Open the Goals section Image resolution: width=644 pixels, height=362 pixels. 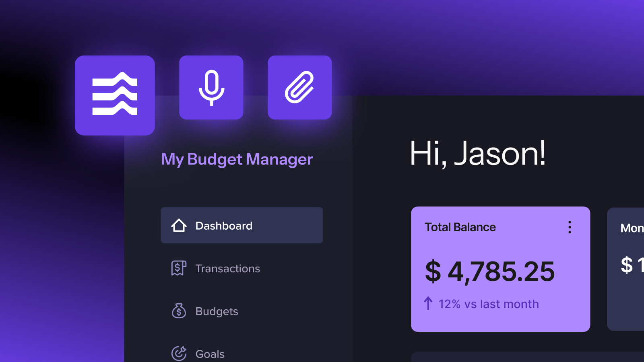(x=210, y=354)
